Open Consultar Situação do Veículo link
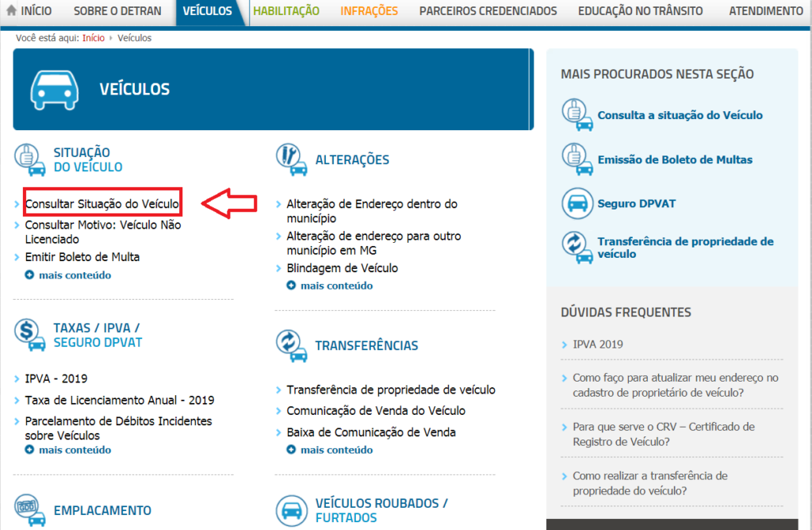This screenshot has height=530, width=812. point(102,204)
